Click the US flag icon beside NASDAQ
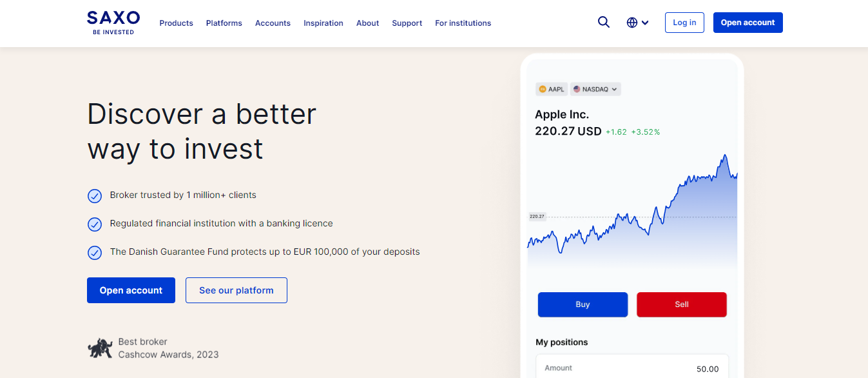 click(577, 89)
